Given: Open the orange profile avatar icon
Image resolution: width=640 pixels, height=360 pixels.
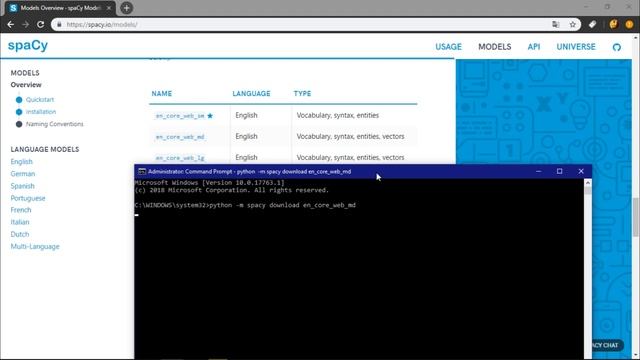Looking at the screenshot, I should point(629,24).
